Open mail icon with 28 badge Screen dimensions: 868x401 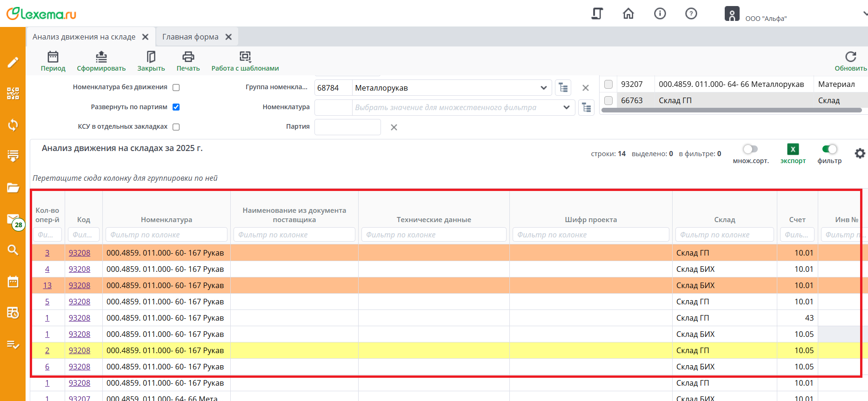click(x=13, y=219)
